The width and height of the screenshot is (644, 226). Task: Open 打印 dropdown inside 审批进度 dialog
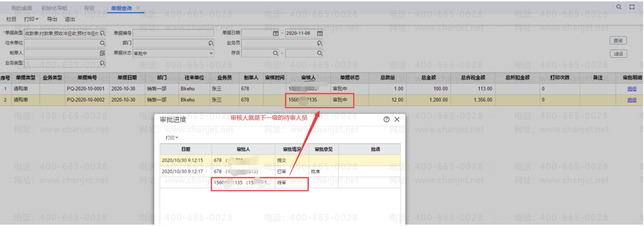coord(172,138)
